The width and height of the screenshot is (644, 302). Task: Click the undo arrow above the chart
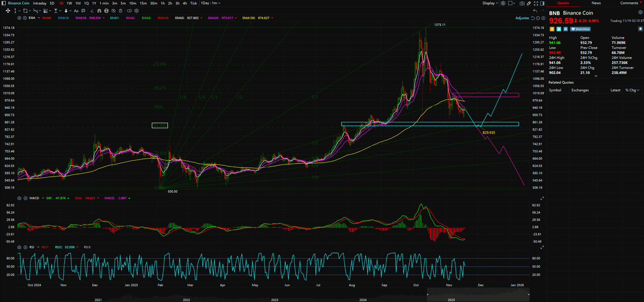535,11
